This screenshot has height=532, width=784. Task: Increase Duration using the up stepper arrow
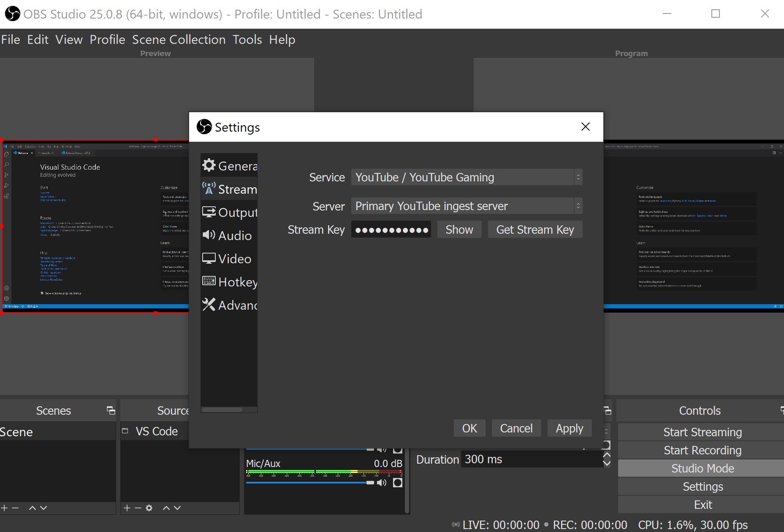(x=607, y=455)
